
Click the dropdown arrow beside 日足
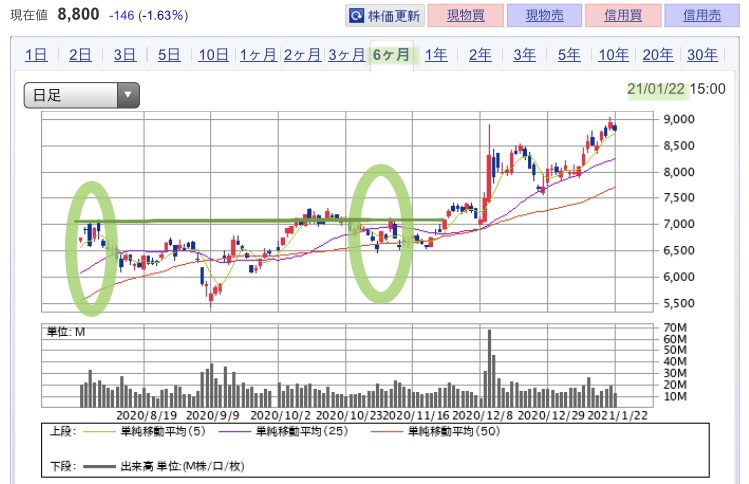click(128, 95)
